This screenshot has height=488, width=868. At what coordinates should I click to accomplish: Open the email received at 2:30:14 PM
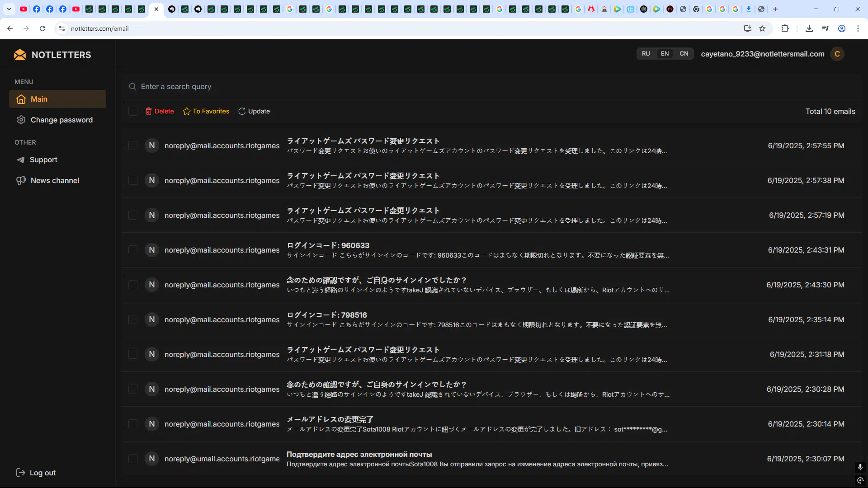click(492, 424)
